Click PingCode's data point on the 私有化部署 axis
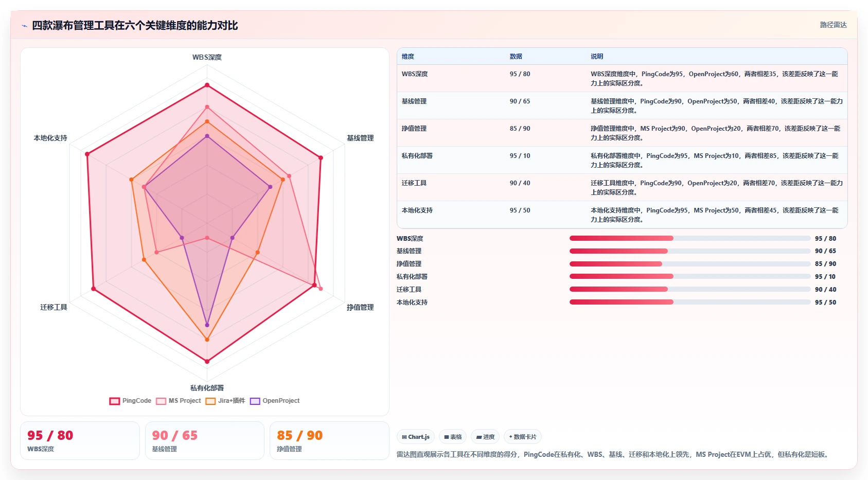The height and width of the screenshot is (480, 868). click(x=207, y=362)
